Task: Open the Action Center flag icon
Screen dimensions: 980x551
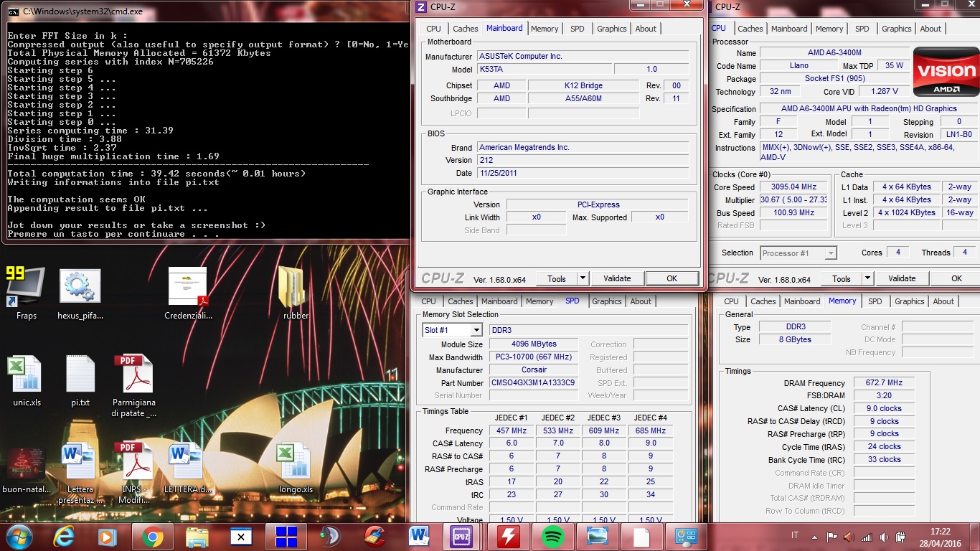Action: click(831, 537)
